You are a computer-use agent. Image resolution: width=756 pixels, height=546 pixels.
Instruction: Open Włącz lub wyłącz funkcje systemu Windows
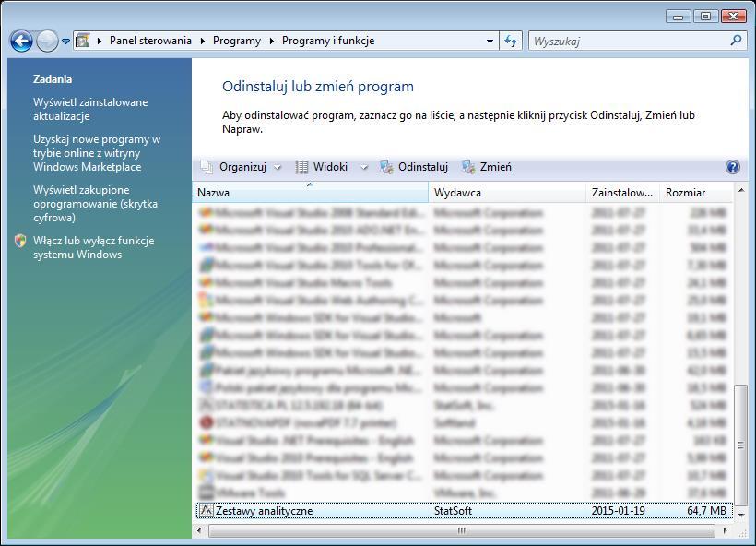[93, 247]
